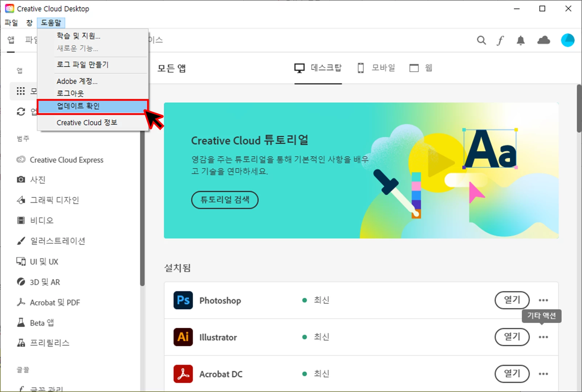Switch to the 모바일 tab

coord(376,68)
